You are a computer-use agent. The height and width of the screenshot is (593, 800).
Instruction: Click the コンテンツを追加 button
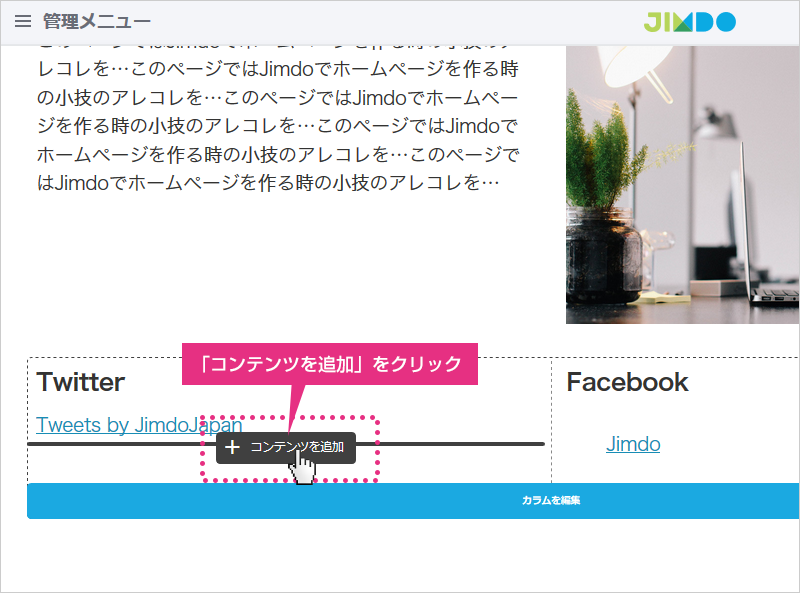pos(286,448)
